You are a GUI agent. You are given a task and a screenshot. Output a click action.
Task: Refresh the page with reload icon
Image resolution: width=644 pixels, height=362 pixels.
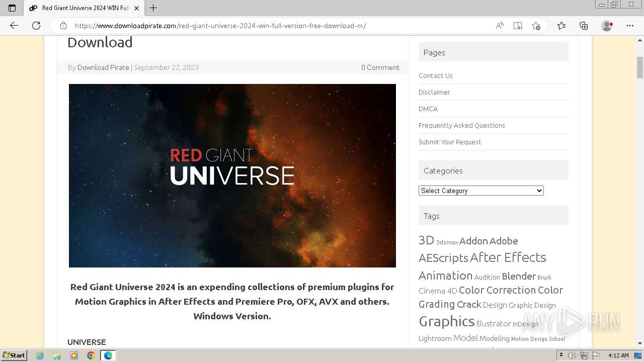point(36,26)
